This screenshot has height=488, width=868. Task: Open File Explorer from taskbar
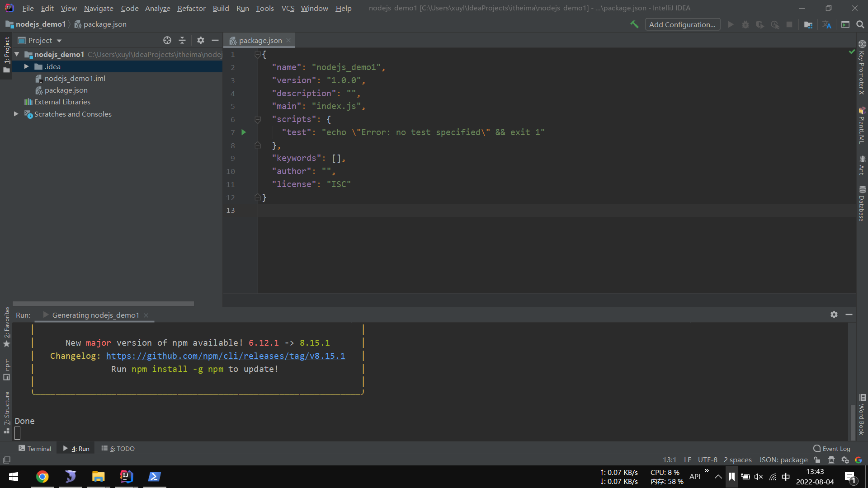coord(99,476)
